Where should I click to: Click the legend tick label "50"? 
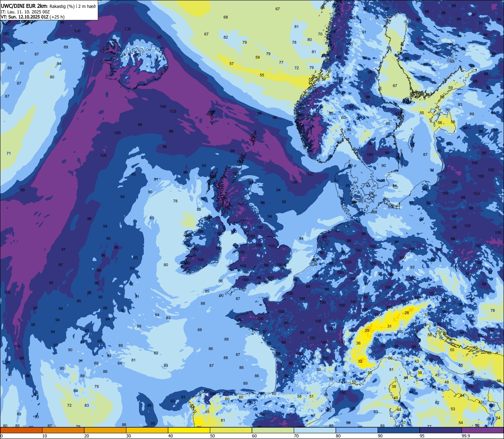[212, 436]
